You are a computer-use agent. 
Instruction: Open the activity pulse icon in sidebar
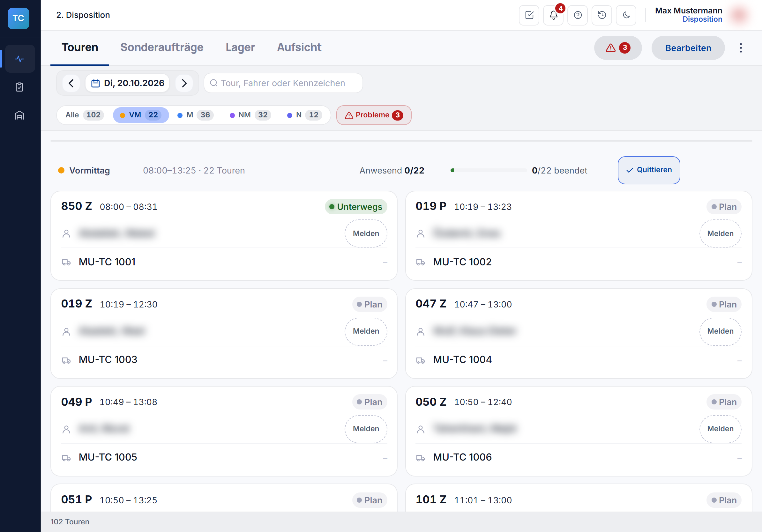click(x=20, y=59)
